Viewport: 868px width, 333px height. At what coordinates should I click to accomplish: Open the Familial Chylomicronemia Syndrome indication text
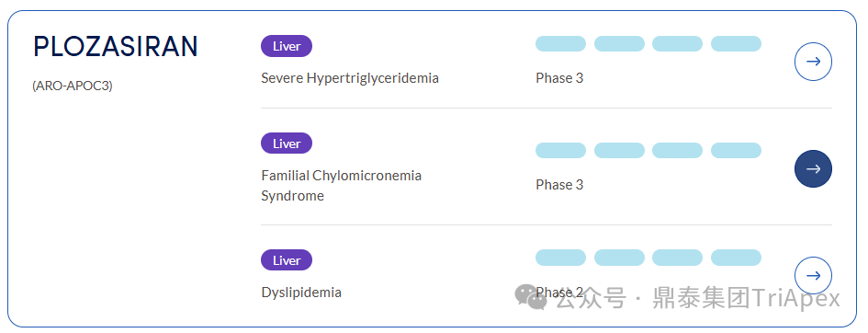click(342, 186)
